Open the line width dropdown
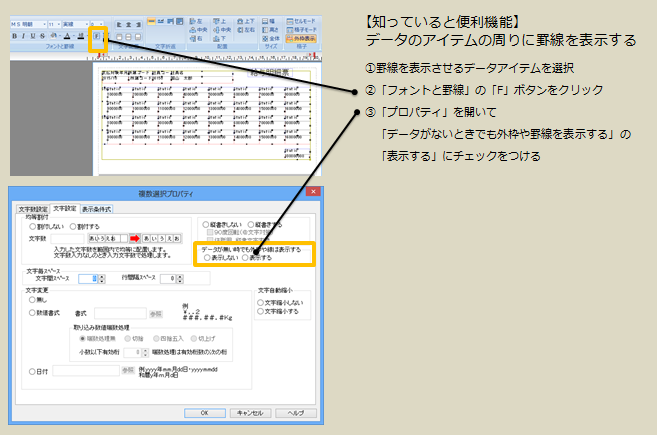 coord(101,24)
